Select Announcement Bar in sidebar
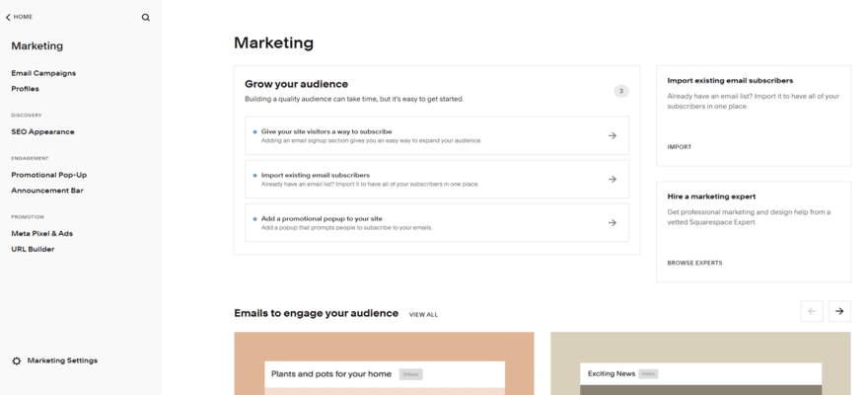The width and height of the screenshot is (868, 395). 46,191
